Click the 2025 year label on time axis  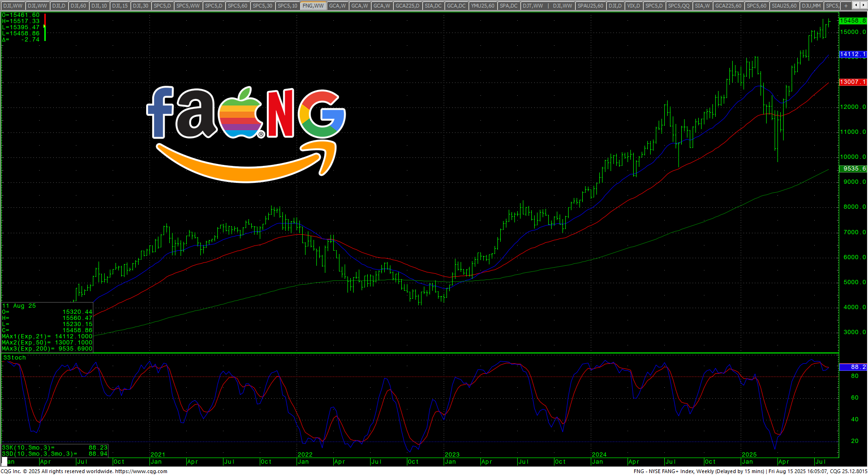click(x=749, y=455)
